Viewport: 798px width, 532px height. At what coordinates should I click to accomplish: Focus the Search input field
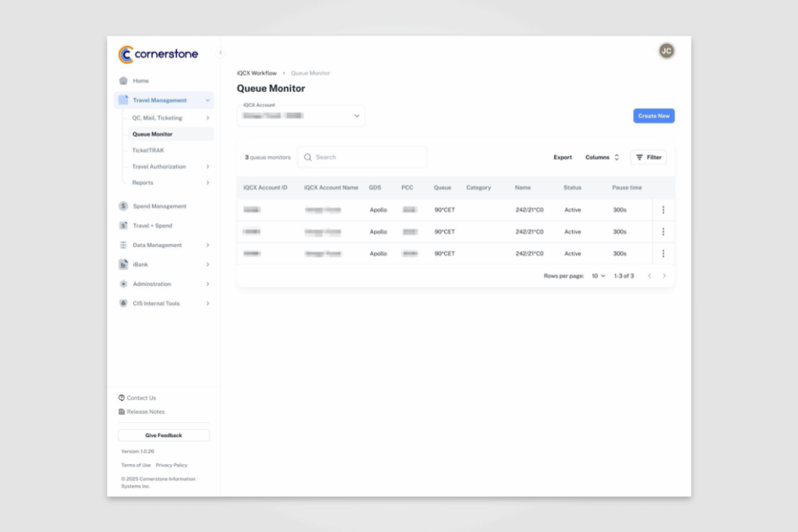pyautogui.click(x=362, y=157)
